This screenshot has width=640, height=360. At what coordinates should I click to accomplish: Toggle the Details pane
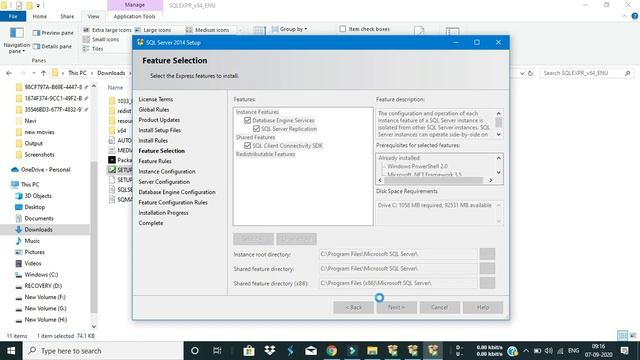click(52, 47)
